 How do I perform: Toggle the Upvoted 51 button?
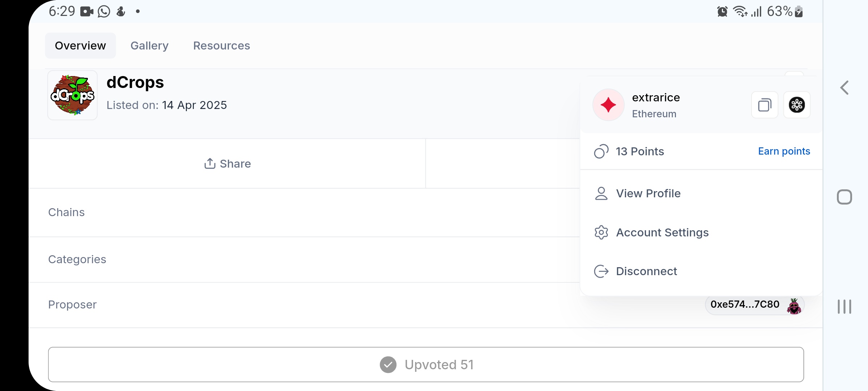pyautogui.click(x=426, y=365)
